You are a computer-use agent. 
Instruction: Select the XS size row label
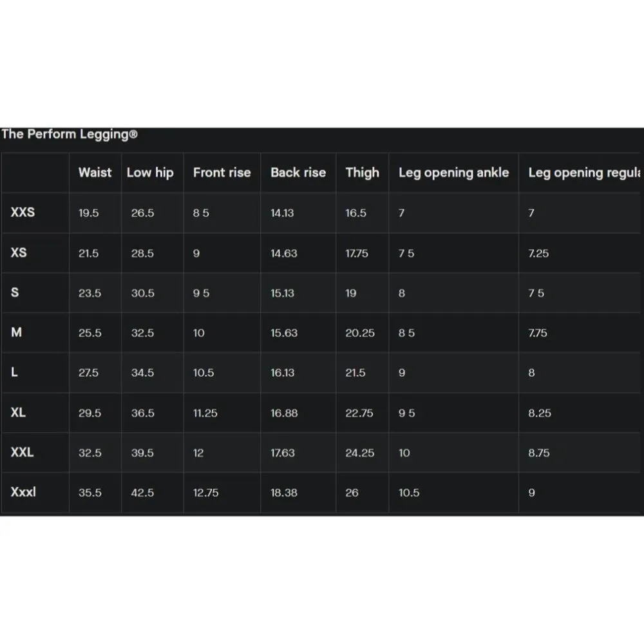point(19,252)
